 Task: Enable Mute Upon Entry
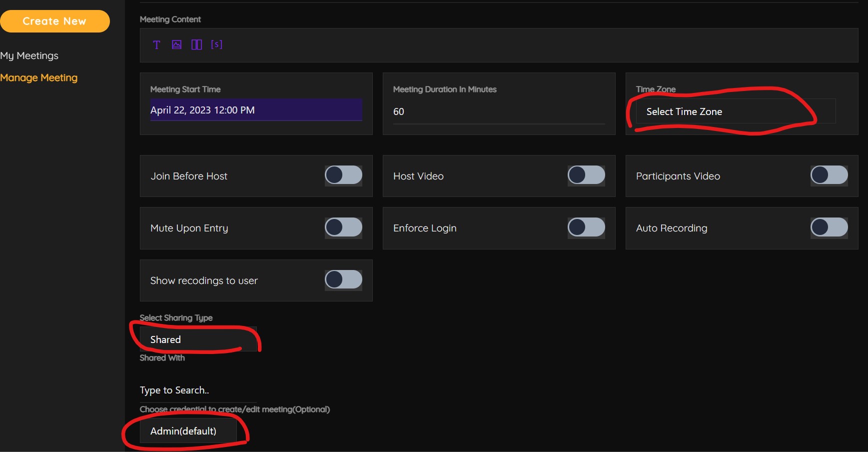pos(343,227)
